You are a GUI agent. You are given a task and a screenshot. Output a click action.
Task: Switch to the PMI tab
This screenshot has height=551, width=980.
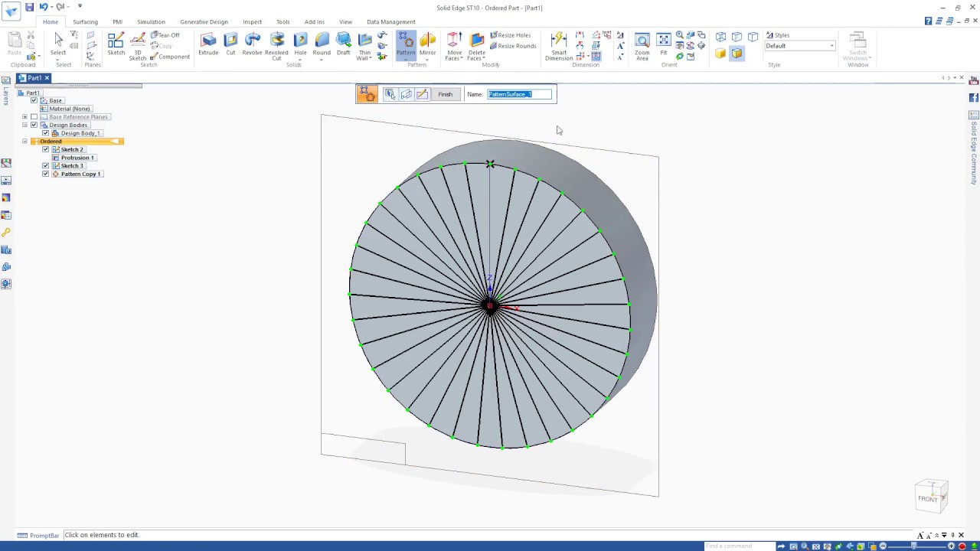(117, 22)
